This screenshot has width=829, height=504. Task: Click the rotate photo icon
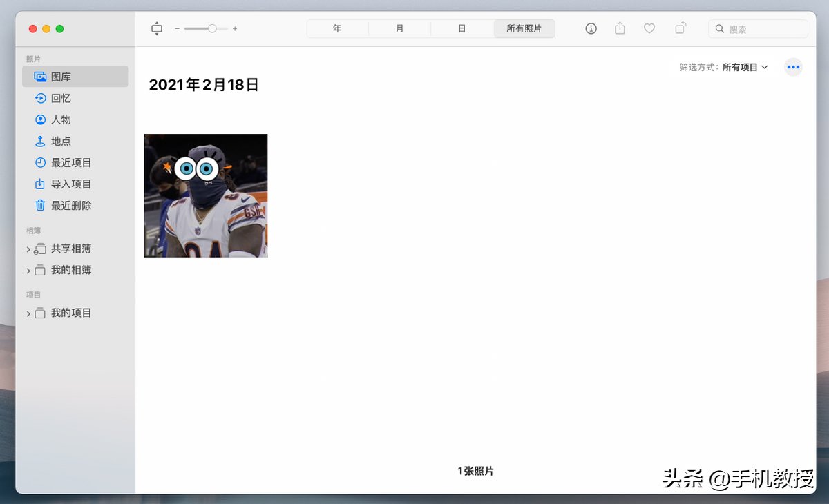coord(680,28)
